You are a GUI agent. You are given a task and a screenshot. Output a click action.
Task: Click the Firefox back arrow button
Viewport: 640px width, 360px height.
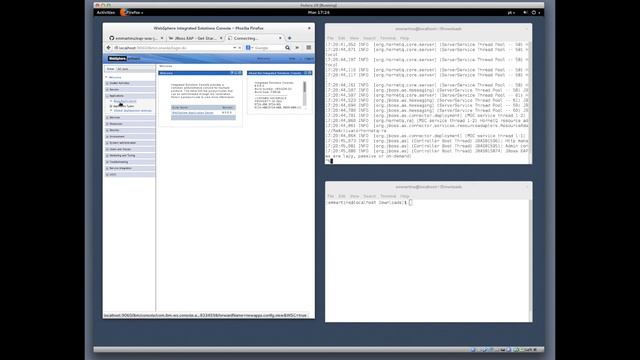point(109,48)
